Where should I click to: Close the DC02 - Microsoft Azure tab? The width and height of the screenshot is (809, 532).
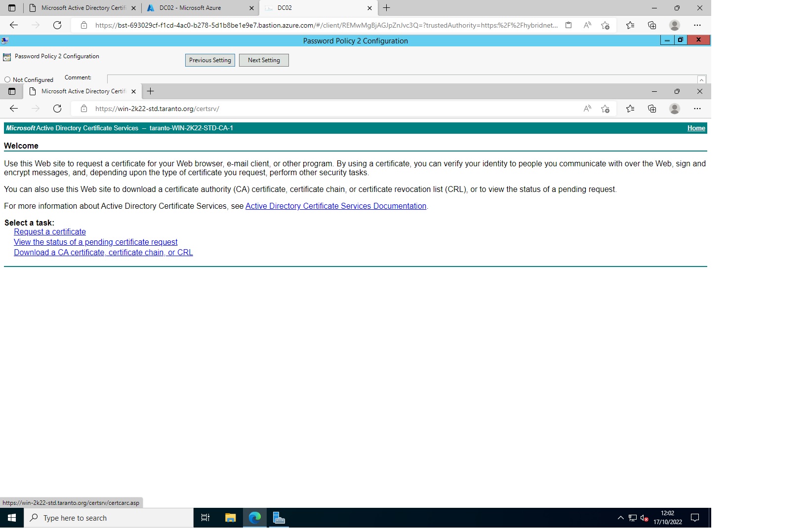(x=251, y=8)
